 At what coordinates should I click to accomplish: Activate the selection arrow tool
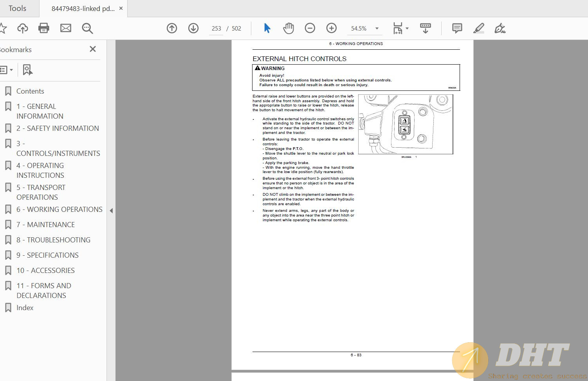[267, 28]
